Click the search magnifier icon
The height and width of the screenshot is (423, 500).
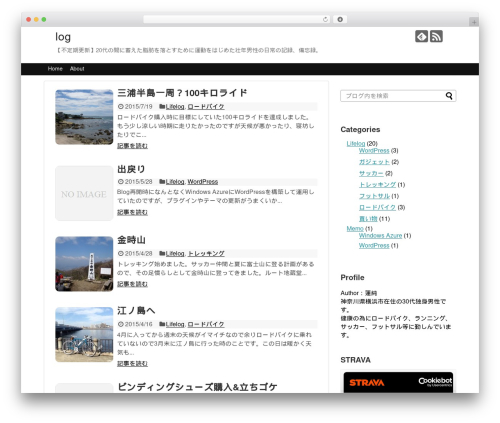tap(449, 96)
